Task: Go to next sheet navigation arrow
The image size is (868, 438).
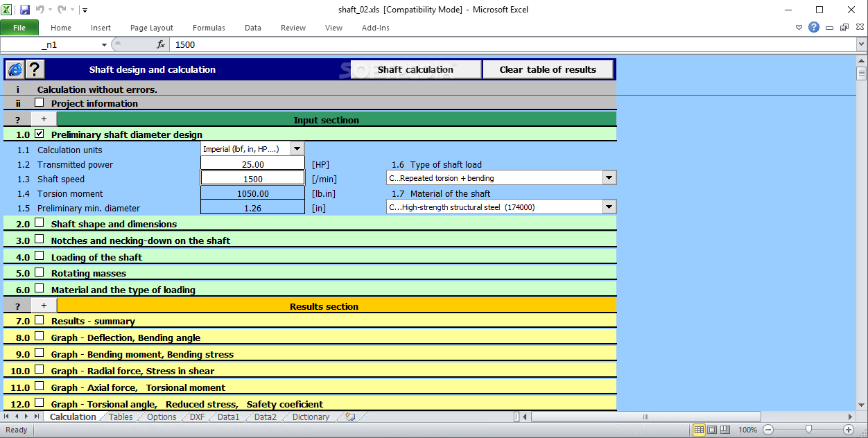Action: pyautogui.click(x=27, y=417)
